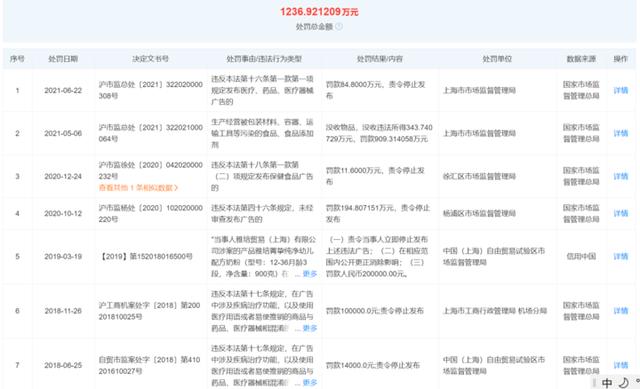This screenshot has width=640, height=389.
Task: Expand 更多 in row 6 penalty reason
Action: tap(310, 328)
